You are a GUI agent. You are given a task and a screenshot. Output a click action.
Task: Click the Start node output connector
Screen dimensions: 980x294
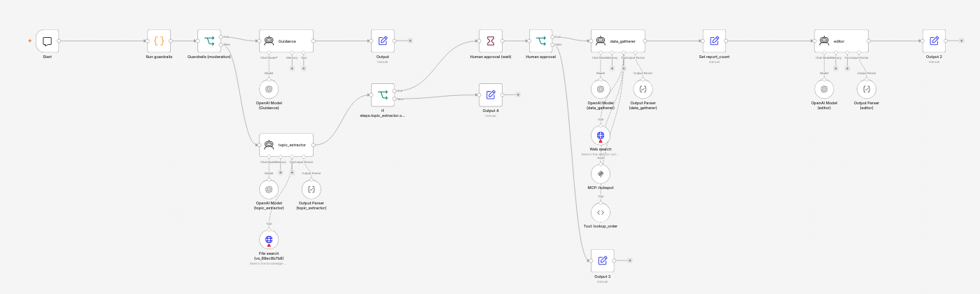coord(59,41)
